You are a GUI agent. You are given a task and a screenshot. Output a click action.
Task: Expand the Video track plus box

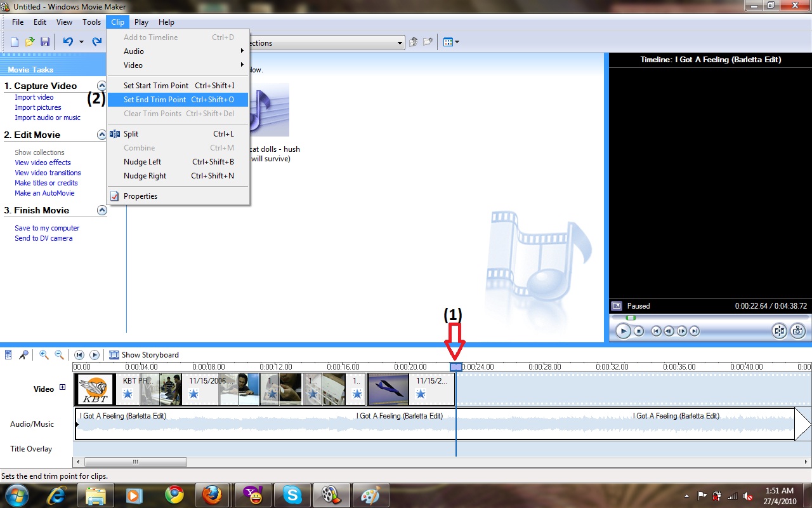pos(62,387)
